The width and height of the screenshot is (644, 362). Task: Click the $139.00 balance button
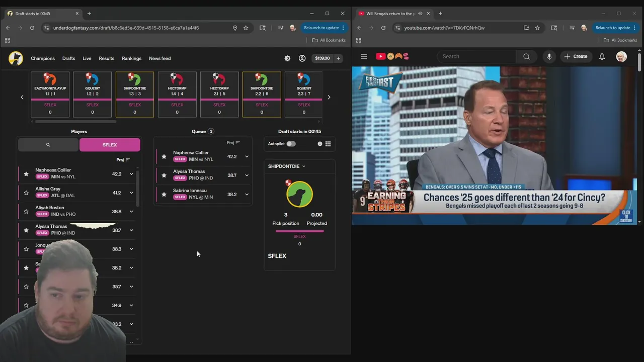coord(323,58)
